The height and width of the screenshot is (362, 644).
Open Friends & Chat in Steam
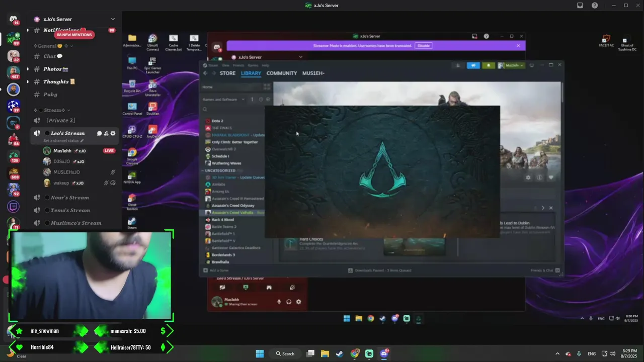coord(545,270)
